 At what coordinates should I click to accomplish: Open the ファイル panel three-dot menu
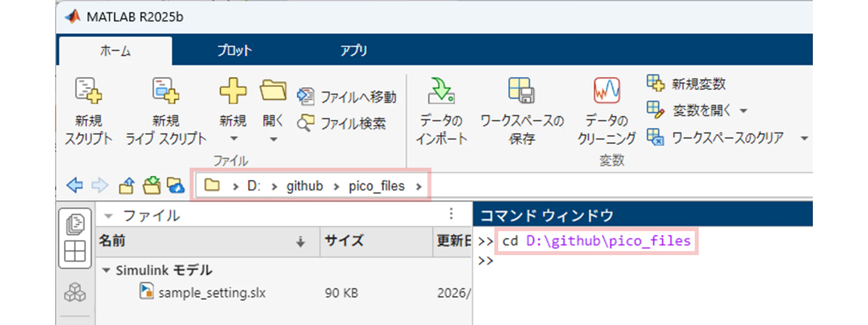pyautogui.click(x=451, y=214)
